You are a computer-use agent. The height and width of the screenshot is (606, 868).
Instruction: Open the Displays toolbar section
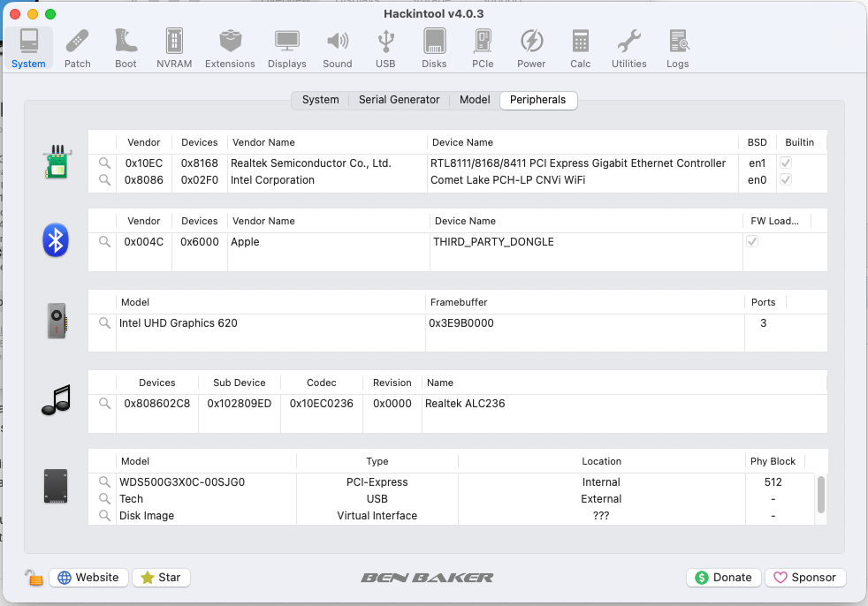[286, 49]
